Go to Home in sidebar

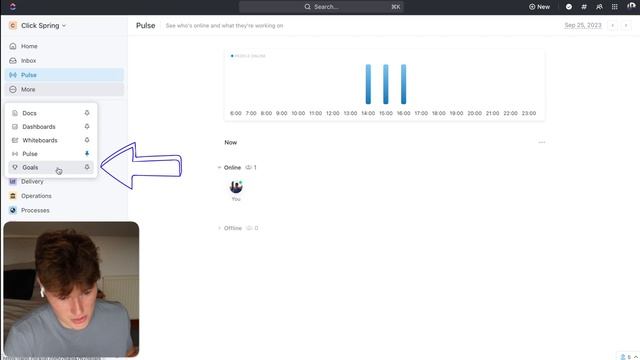64,46
